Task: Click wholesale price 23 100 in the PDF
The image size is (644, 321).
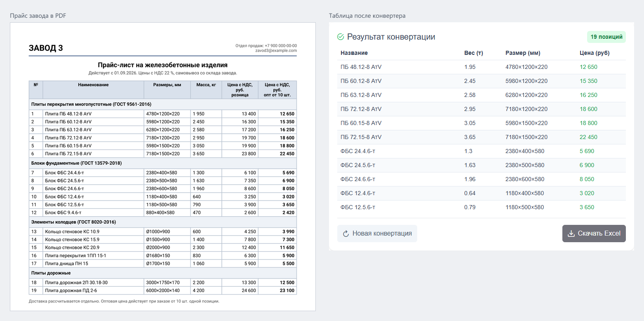Action: 287,290
